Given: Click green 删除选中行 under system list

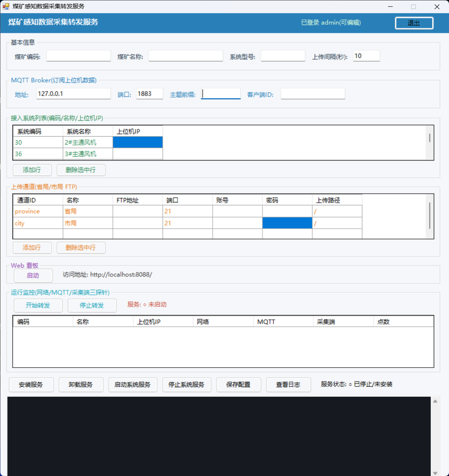Looking at the screenshot, I should pos(81,170).
